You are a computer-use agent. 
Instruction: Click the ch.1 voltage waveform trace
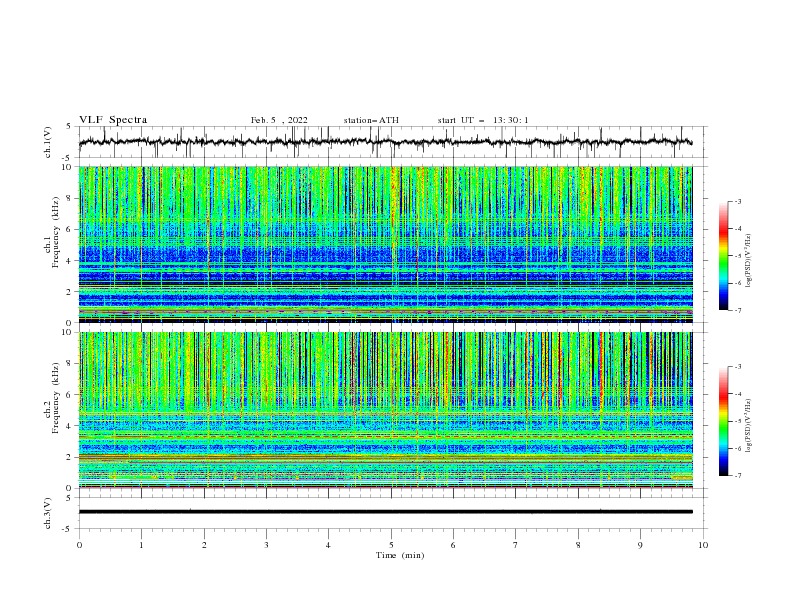point(385,142)
